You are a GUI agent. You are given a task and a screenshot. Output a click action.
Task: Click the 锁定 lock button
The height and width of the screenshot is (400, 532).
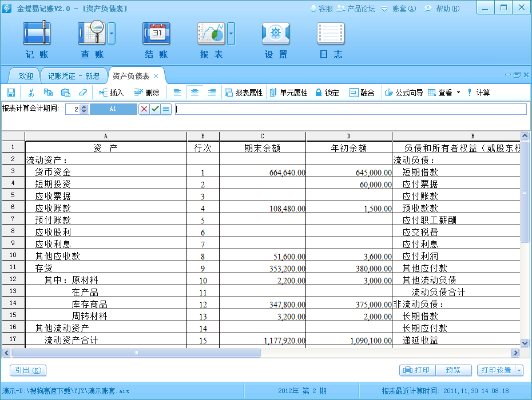(x=327, y=93)
